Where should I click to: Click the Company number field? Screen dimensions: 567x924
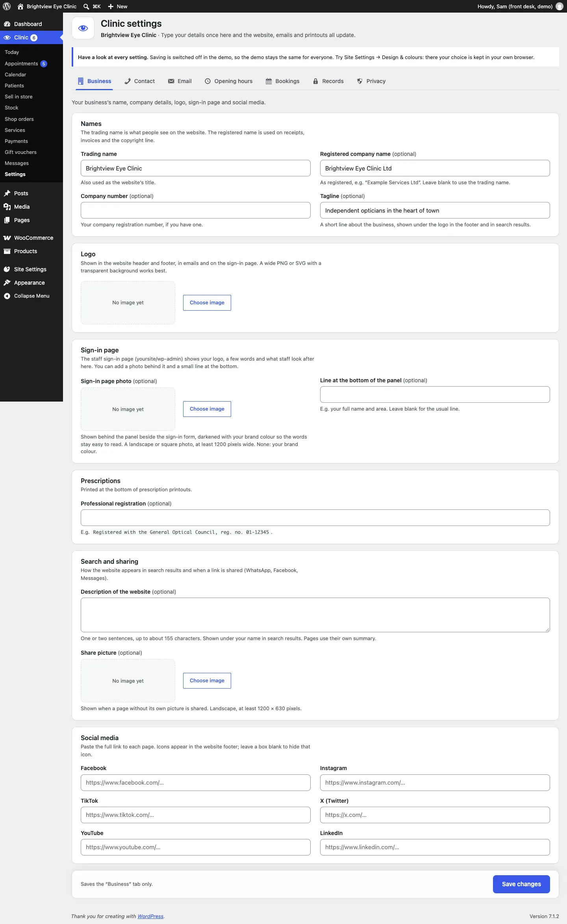coord(196,210)
